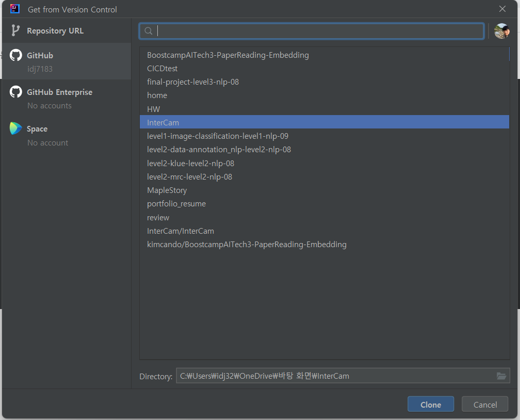Select the GitHub idj7183 account tab
Screen dimensions: 520x420
[x=67, y=61]
